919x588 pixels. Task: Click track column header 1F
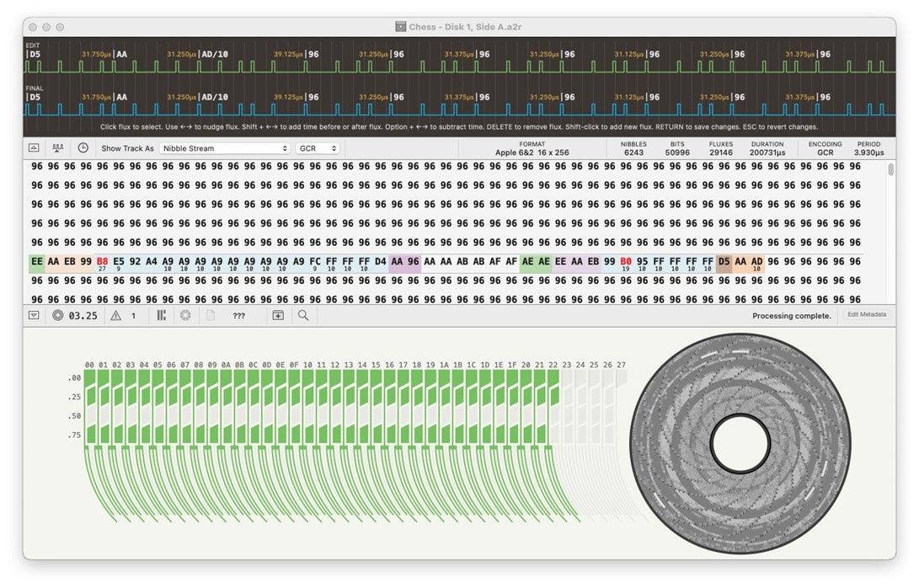click(x=512, y=365)
